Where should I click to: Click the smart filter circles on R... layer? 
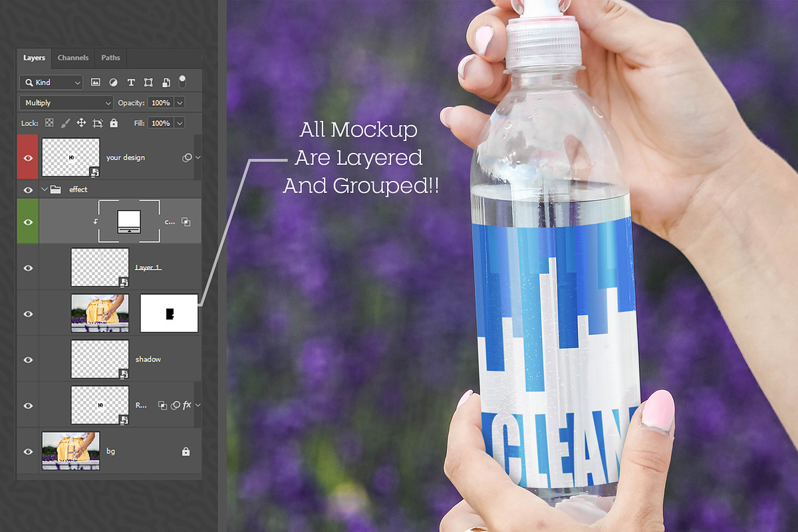click(x=176, y=404)
